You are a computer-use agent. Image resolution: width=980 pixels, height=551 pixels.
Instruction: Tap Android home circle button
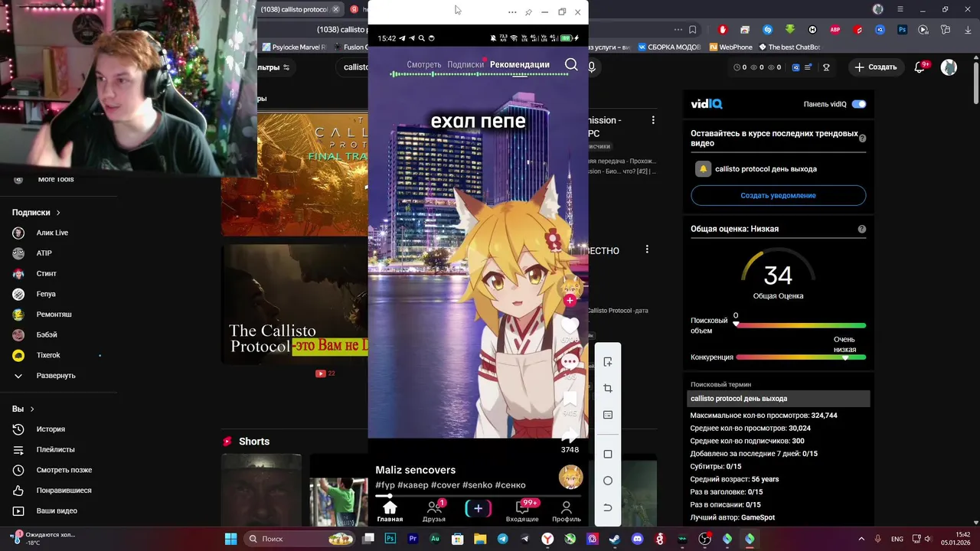click(x=608, y=481)
